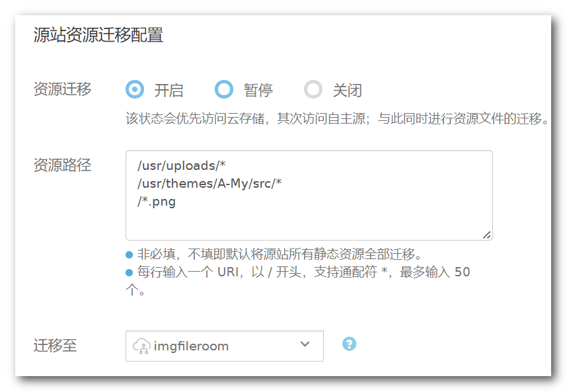Place cursor on the /usr/uploads/* line
The image size is (567, 392).
coord(182,165)
